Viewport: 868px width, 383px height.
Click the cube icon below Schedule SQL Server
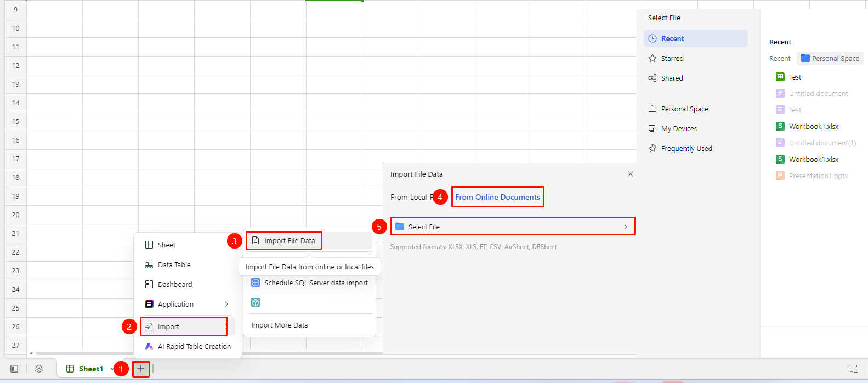pyautogui.click(x=256, y=302)
